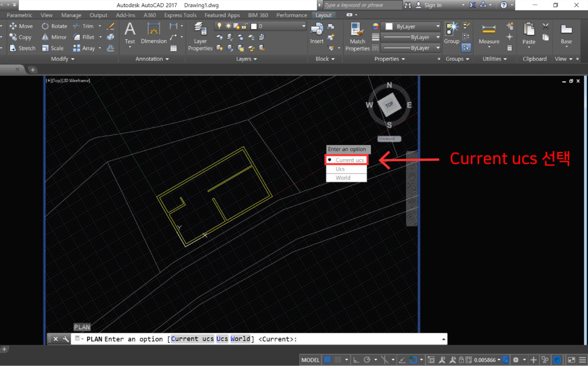Click the Make Current layer icon

tap(261, 37)
